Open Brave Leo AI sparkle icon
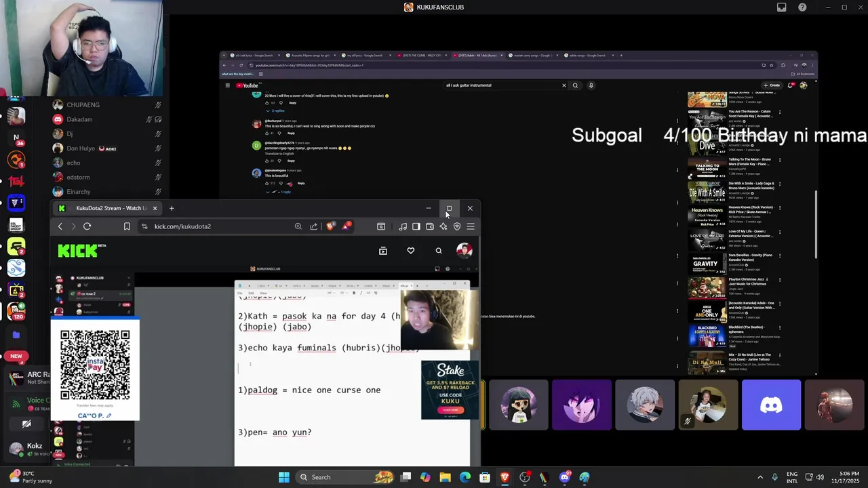 point(443,226)
